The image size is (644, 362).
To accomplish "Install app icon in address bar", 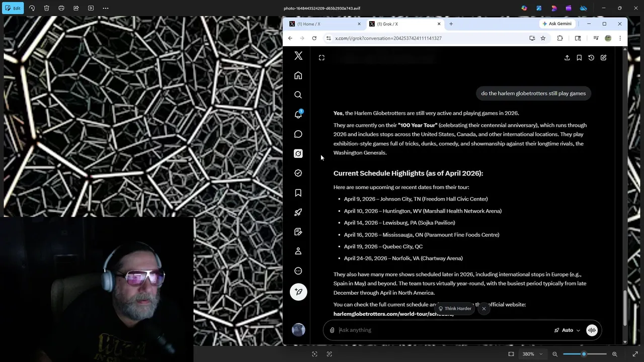I will coord(532,38).
